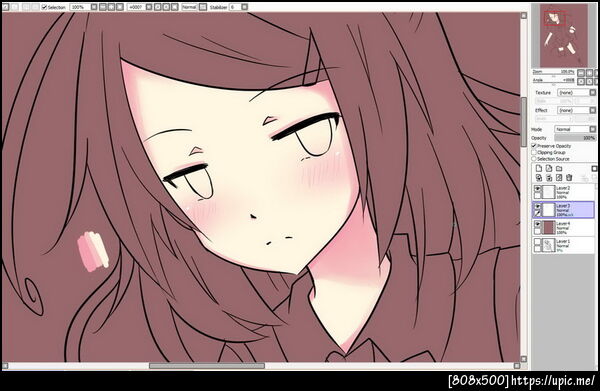This screenshot has width=600, height=391.
Task: Click the New Linework Layer icon
Action: coord(549,168)
